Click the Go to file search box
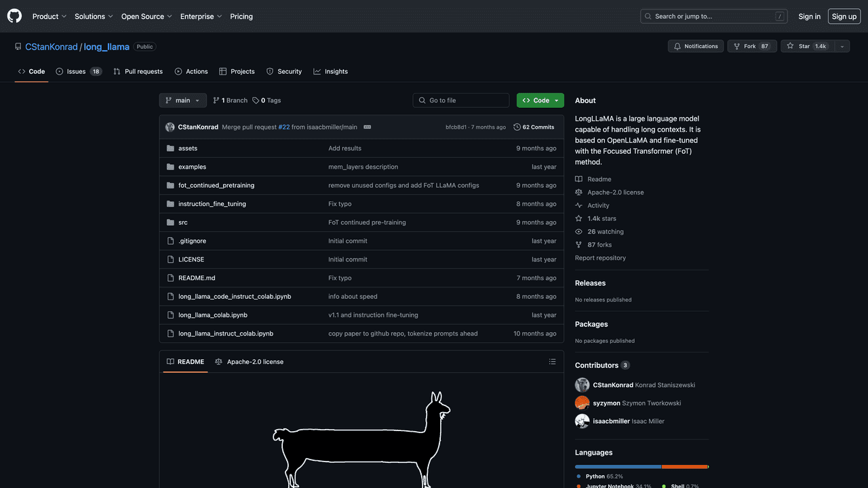The height and width of the screenshot is (488, 868). (461, 100)
